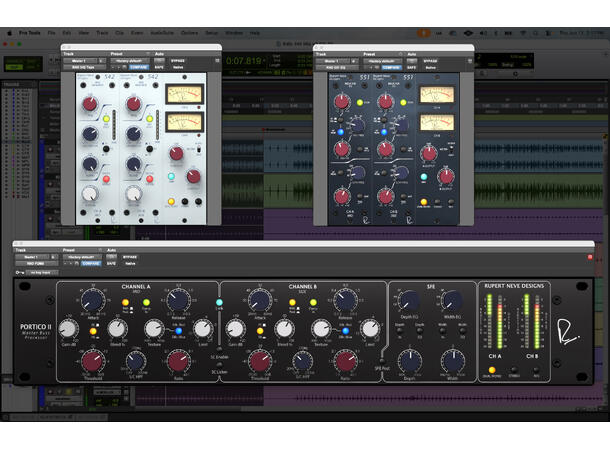Toggle the cyan Link button on 542 plug-in
The width and height of the screenshot is (610, 450).
[x=171, y=177]
